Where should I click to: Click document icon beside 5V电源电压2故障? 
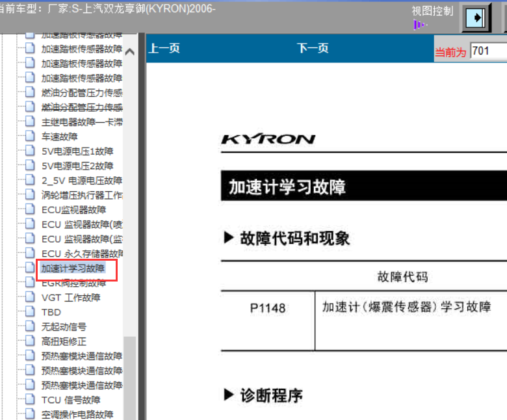coord(30,165)
